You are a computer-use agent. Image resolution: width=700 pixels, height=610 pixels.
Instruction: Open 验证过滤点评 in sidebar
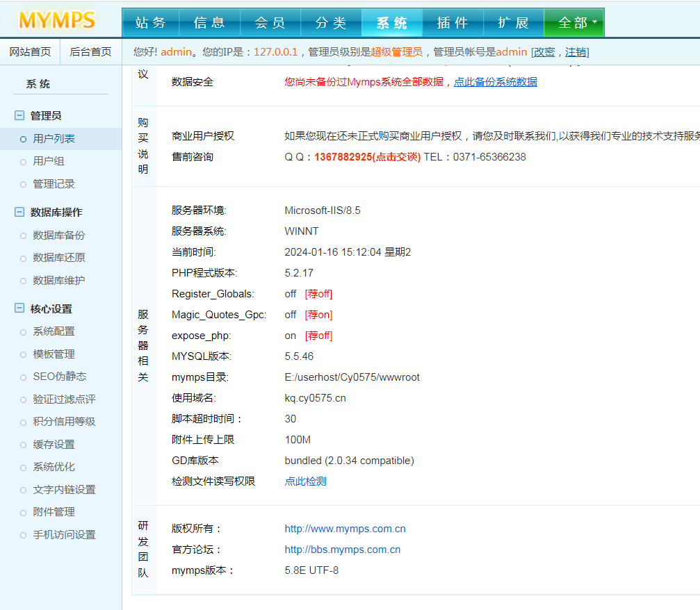click(64, 399)
